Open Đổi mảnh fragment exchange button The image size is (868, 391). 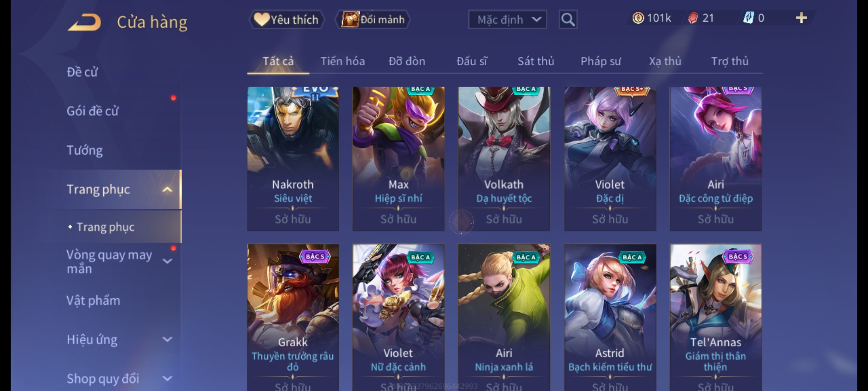[x=373, y=20]
